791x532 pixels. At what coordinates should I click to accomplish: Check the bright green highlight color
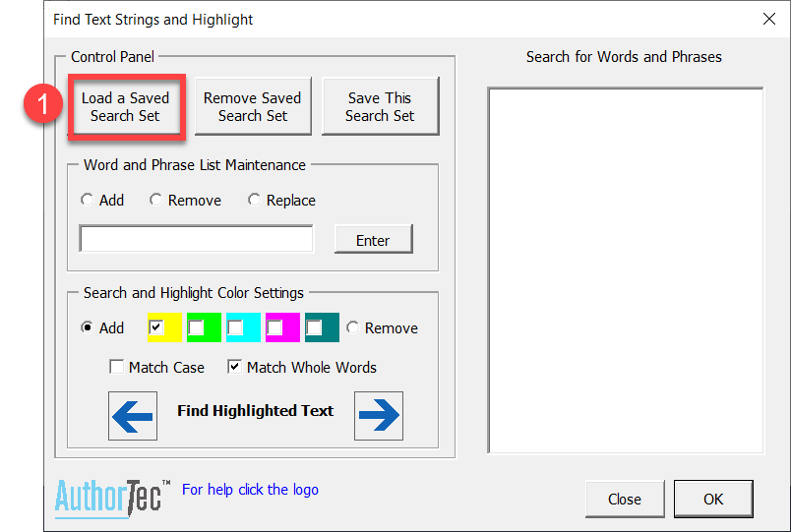point(196,327)
